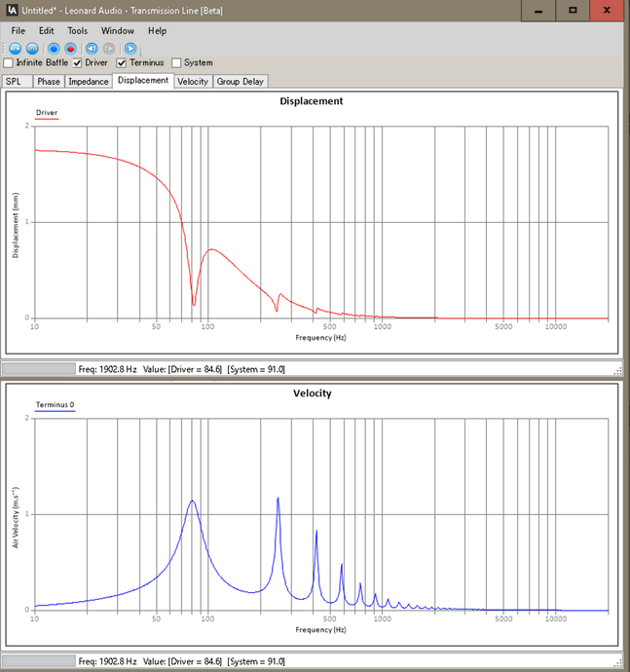This screenshot has height=672, width=630.
Task: Click the step-back arrow toolbar icon
Action: (x=92, y=49)
